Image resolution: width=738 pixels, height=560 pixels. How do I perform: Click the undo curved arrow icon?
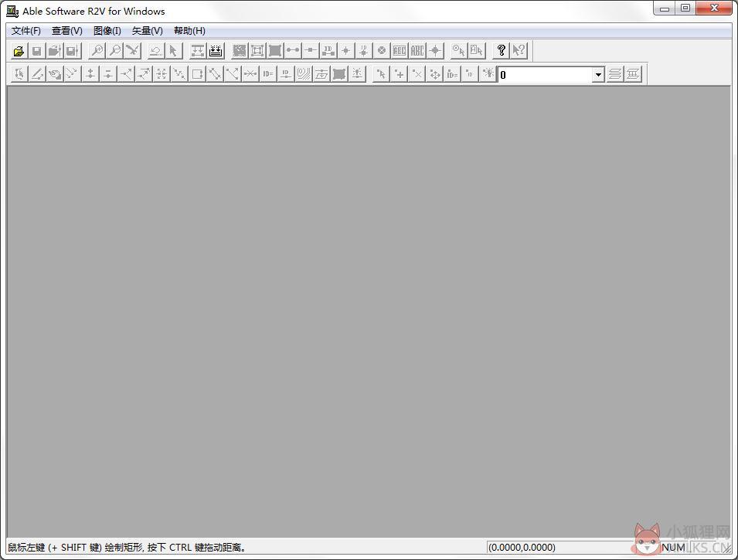155,50
